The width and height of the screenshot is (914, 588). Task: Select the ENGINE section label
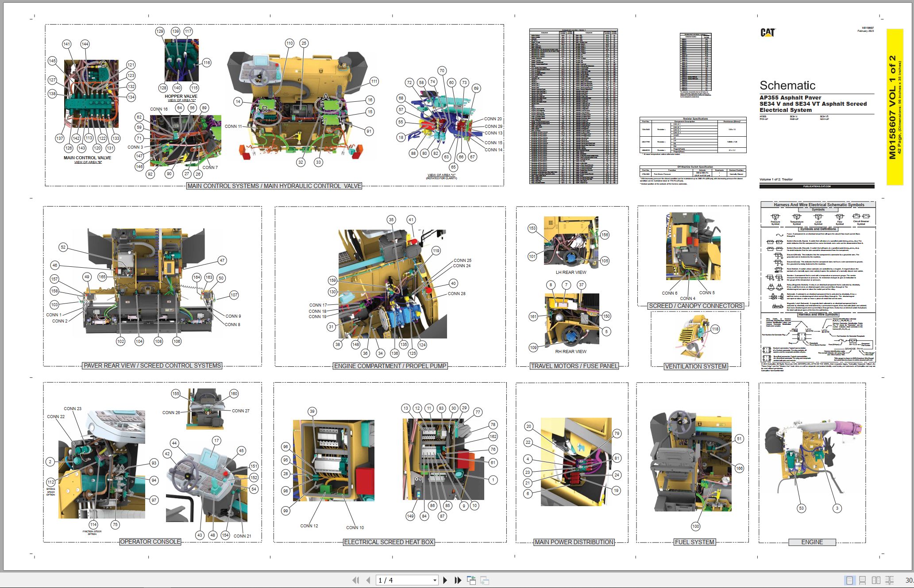(812, 542)
